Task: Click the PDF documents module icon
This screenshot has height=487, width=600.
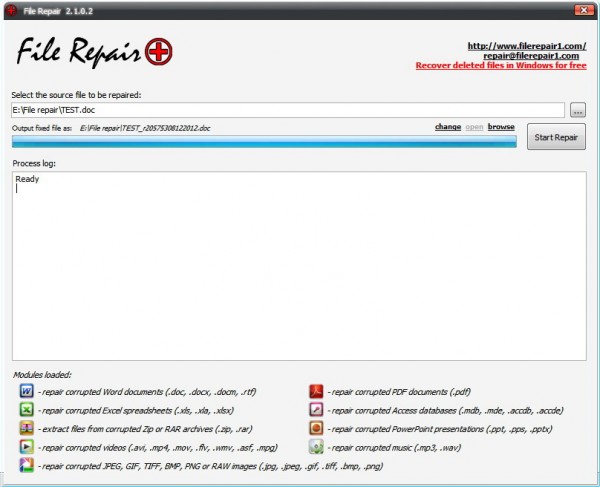Action: click(316, 391)
